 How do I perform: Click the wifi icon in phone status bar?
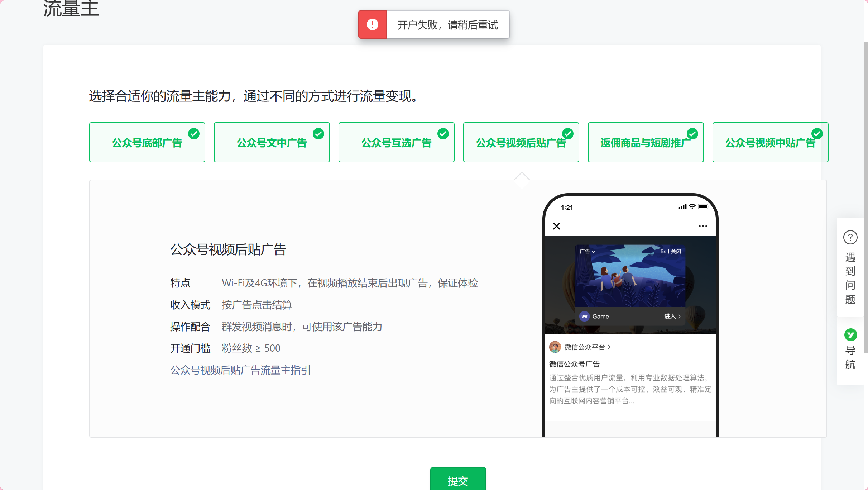[x=692, y=206]
